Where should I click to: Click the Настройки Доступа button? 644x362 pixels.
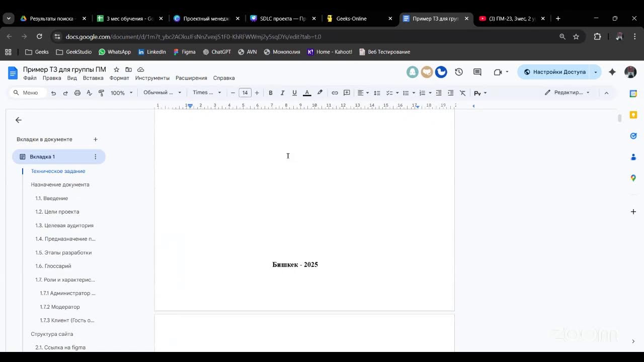pos(554,72)
